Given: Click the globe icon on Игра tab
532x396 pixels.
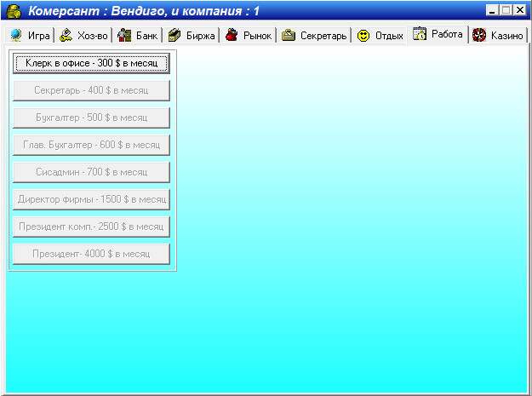Looking at the screenshot, I should (16, 35).
